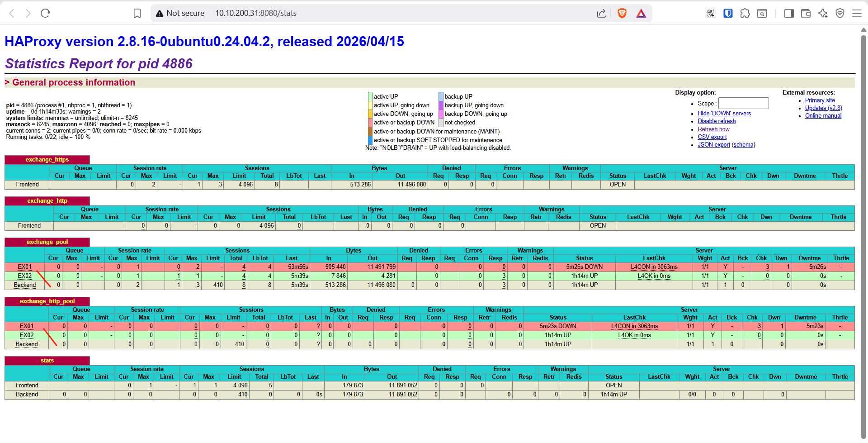
Task: Open the QR code extension icon
Action: (x=711, y=14)
